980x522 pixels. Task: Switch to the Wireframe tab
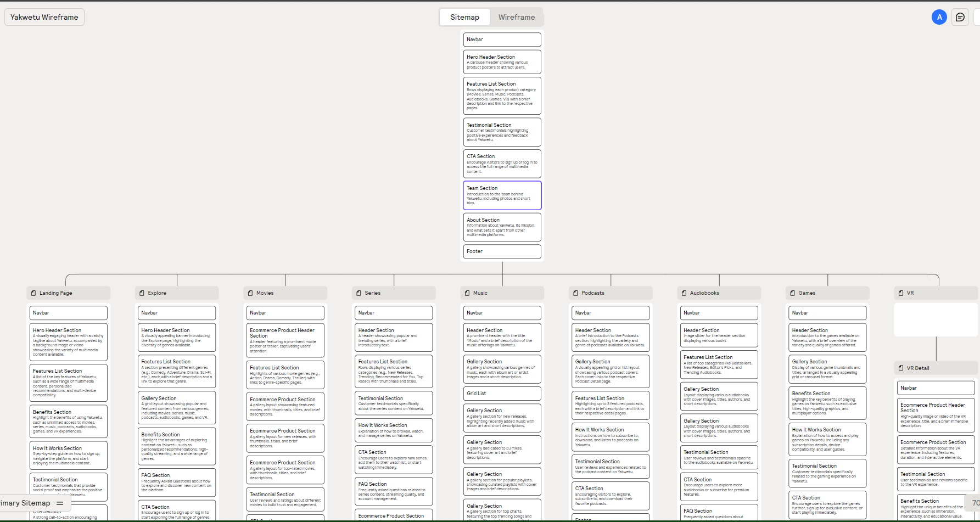(x=516, y=17)
